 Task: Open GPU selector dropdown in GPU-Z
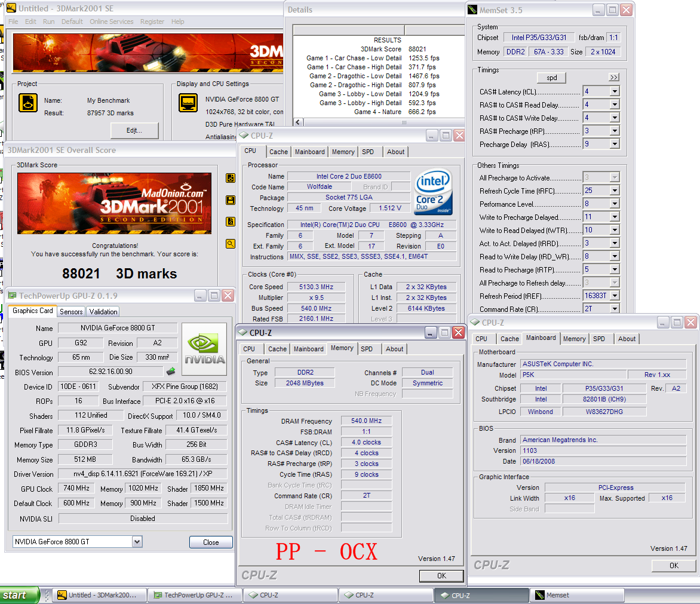[137, 541]
